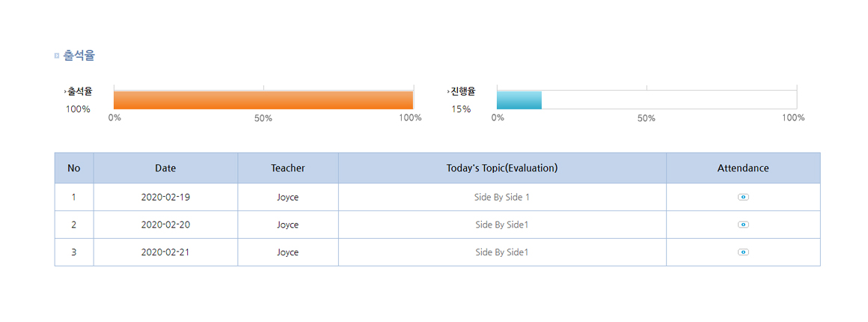Click the No column header
The image size is (868, 322).
coord(73,168)
